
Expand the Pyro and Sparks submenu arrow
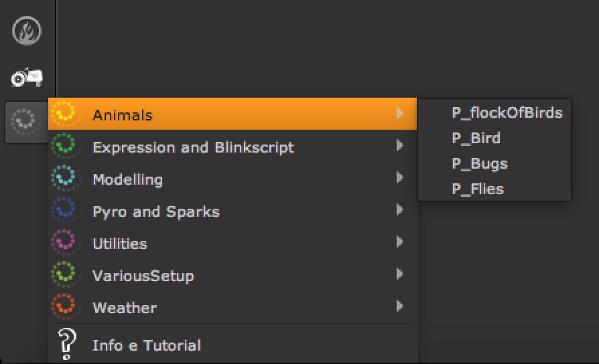(x=400, y=209)
